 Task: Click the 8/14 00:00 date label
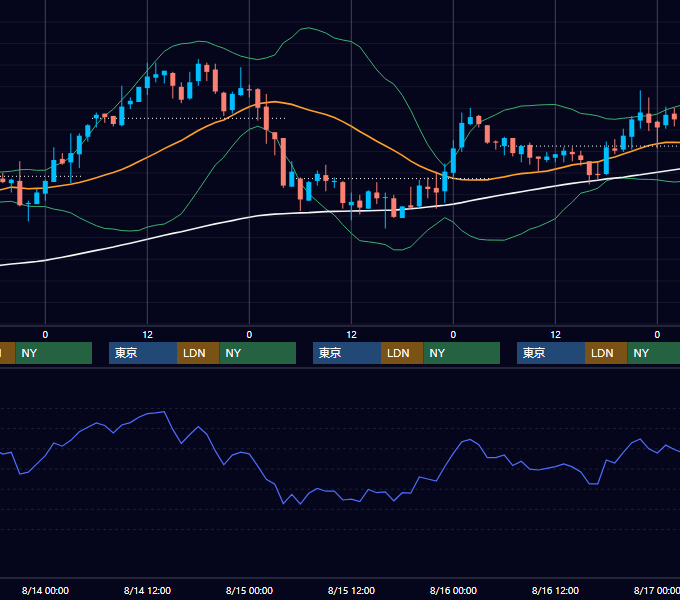pyautogui.click(x=45, y=590)
